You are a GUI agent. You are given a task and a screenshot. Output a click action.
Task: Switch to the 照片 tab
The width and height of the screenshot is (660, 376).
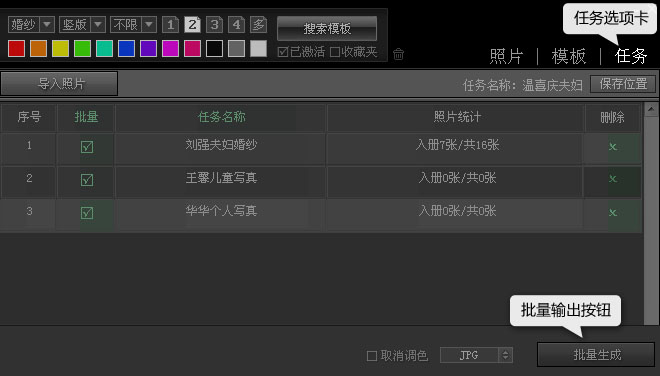pyautogui.click(x=506, y=56)
